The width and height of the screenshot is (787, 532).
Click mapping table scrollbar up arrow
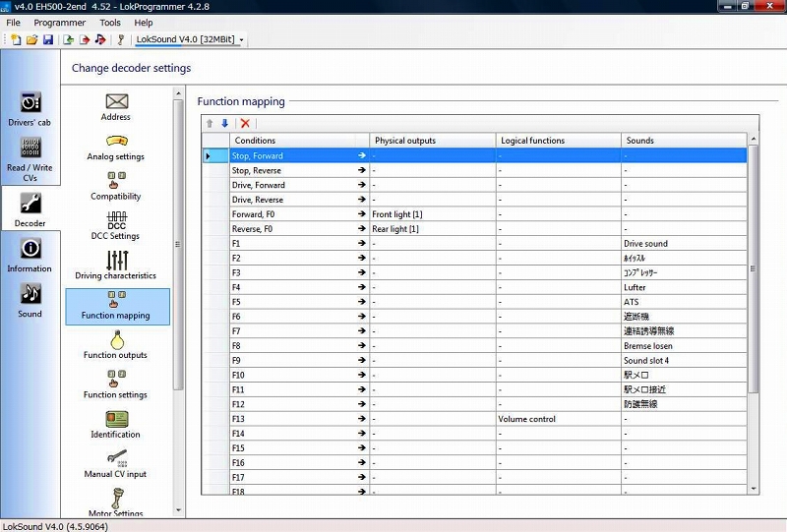tap(754, 139)
